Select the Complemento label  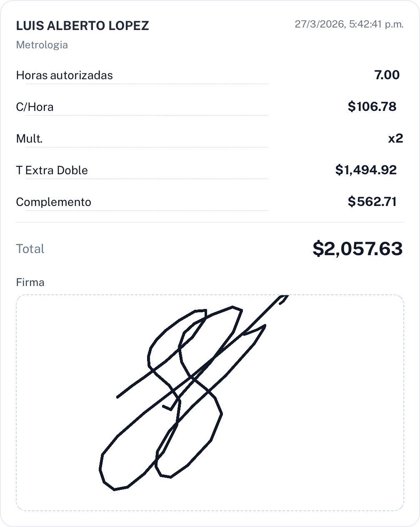tap(53, 202)
